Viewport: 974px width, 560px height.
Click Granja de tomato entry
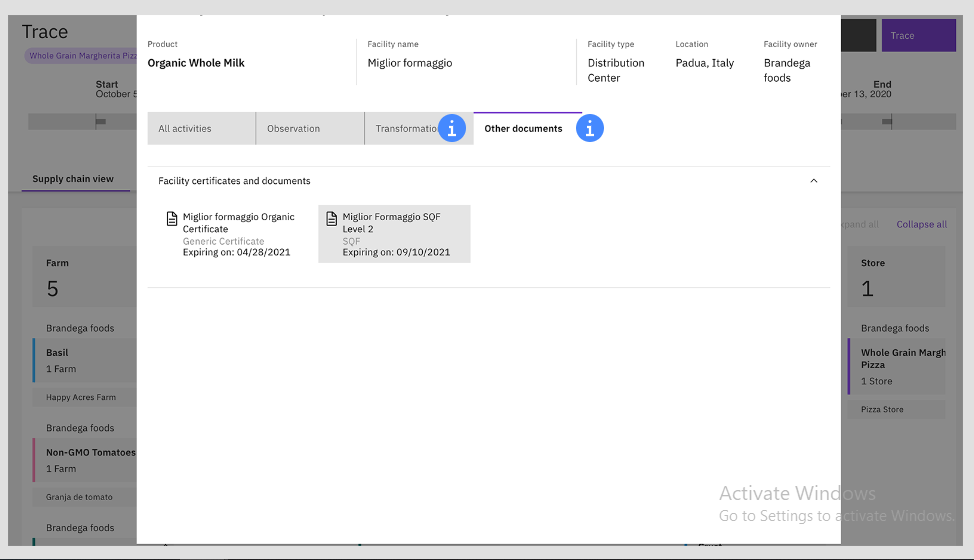tap(84, 497)
